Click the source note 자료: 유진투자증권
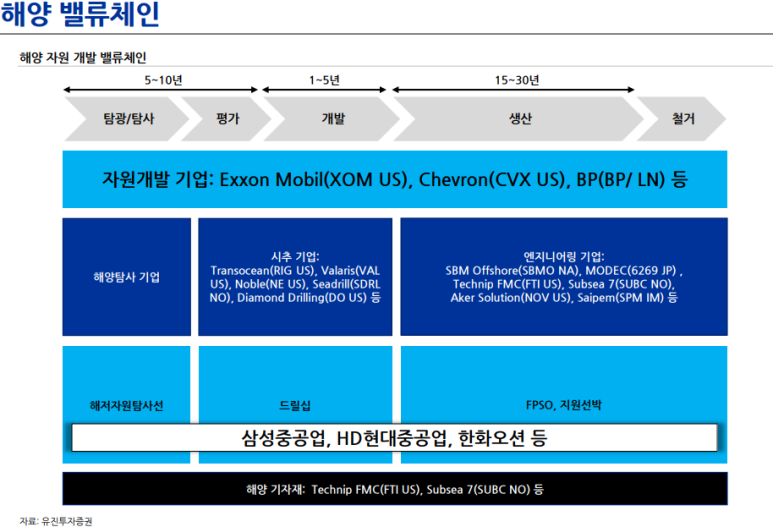The height and width of the screenshot is (527, 773). click(x=56, y=521)
